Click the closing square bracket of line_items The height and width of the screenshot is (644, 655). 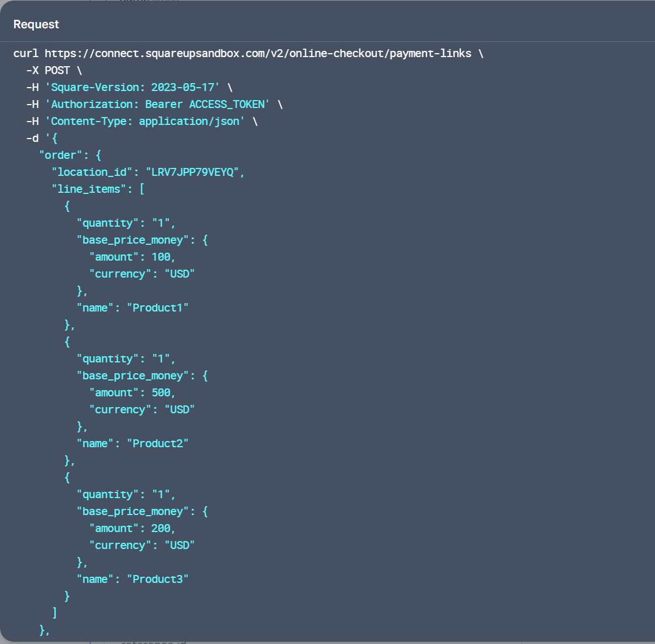click(54, 613)
